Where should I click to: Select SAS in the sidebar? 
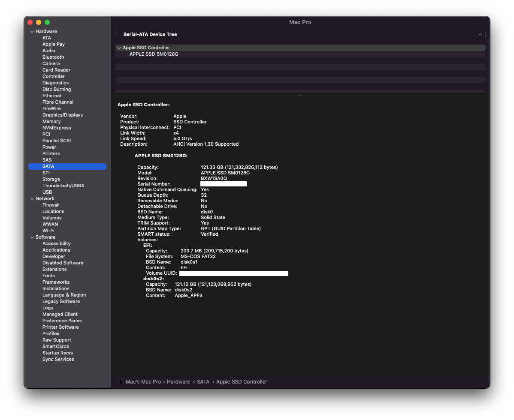coord(47,160)
